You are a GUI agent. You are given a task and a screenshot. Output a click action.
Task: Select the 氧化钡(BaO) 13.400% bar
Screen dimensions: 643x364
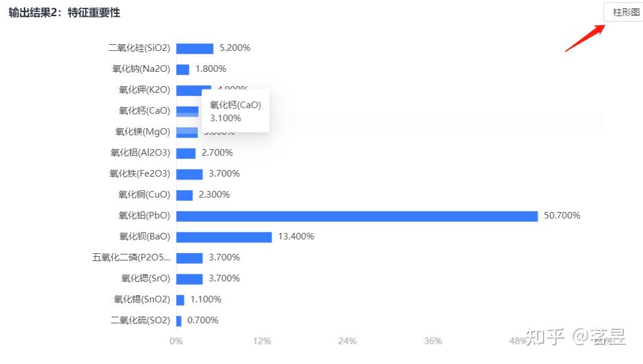224,237
